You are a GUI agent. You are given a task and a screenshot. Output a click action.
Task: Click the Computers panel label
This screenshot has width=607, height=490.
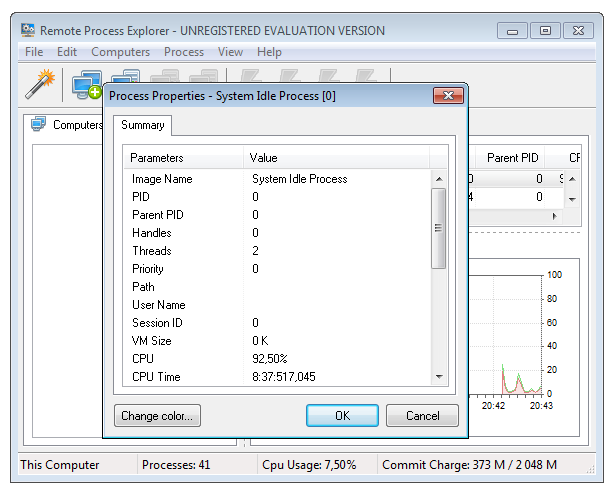pyautogui.click(x=78, y=125)
